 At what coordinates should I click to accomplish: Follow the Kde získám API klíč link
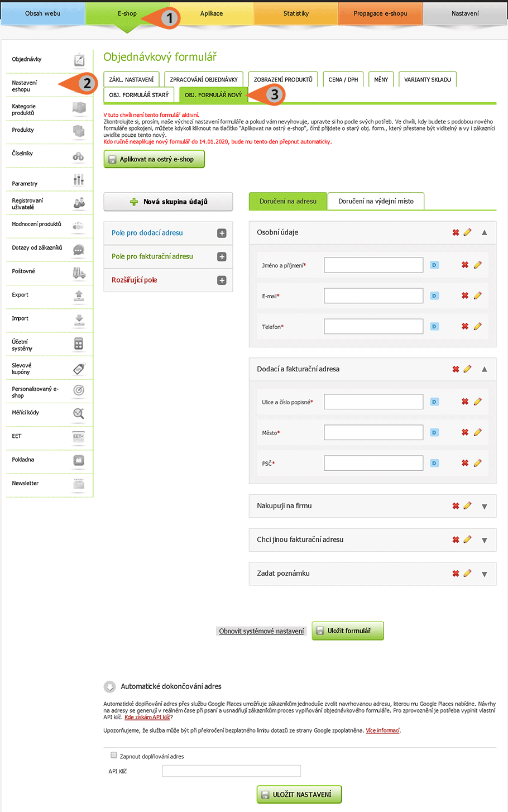point(147,717)
